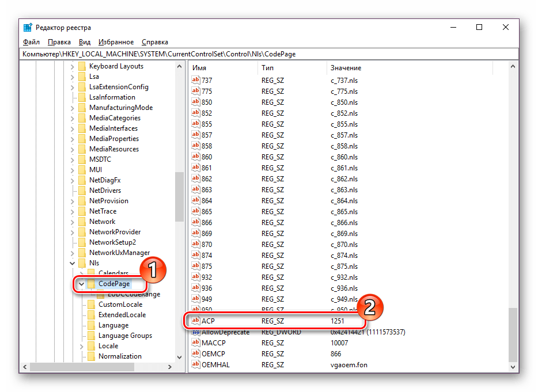Select the ACP string value icon
This screenshot has width=538, height=392.
coord(195,321)
